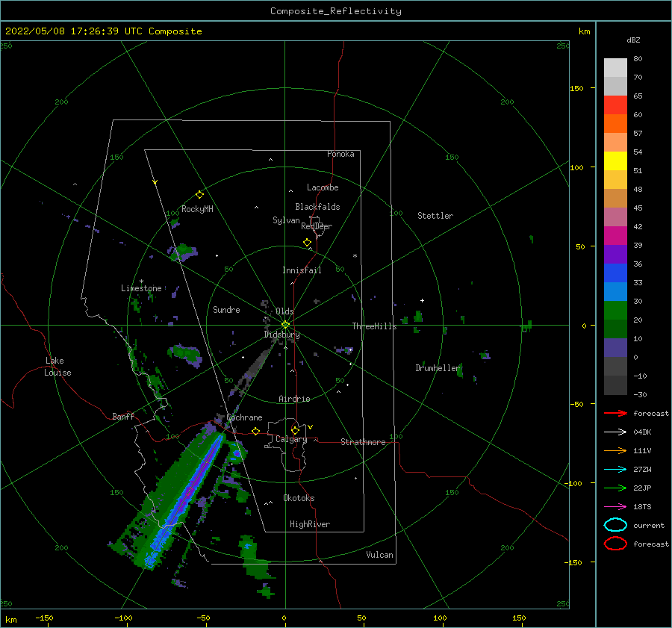Click the magenta 18TS arrow legend icon

coord(615,507)
